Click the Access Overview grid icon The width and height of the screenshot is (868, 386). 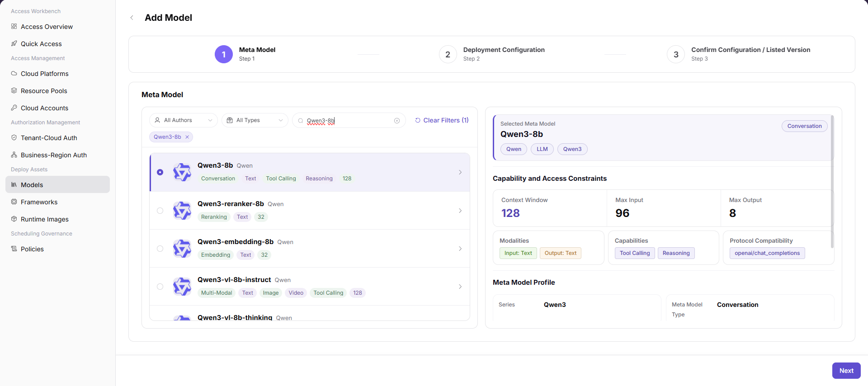(x=14, y=26)
